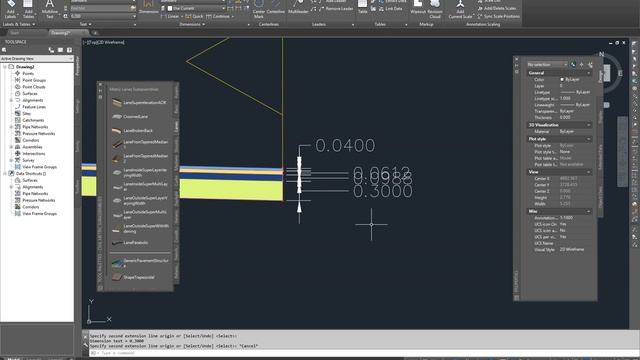Insert a Table from the ribbon
The image size is (640, 360).
(362, 7)
